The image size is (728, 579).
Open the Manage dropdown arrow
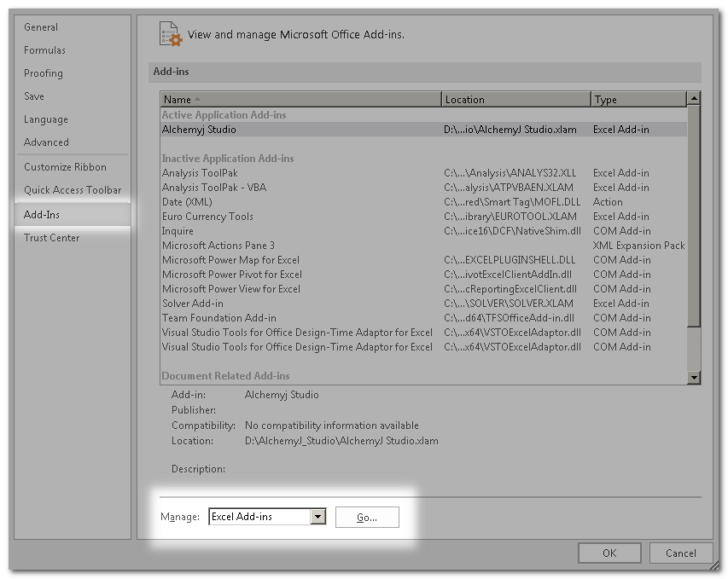[x=318, y=517]
